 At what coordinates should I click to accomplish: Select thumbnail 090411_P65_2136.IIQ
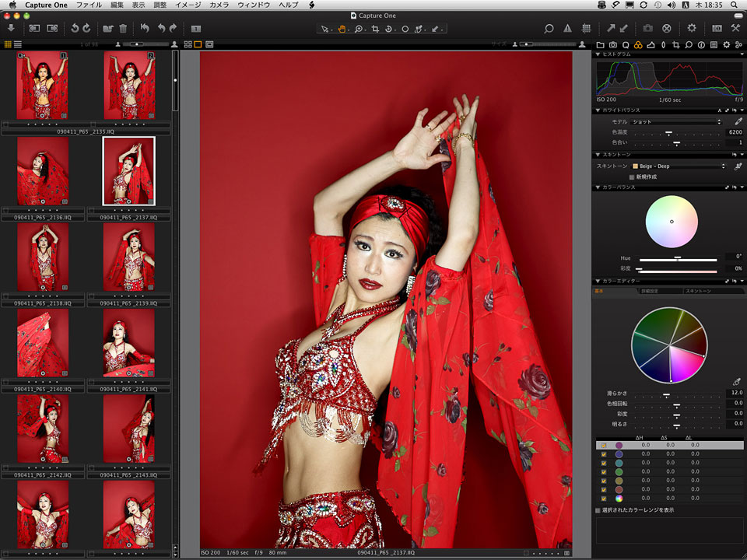pyautogui.click(x=43, y=172)
